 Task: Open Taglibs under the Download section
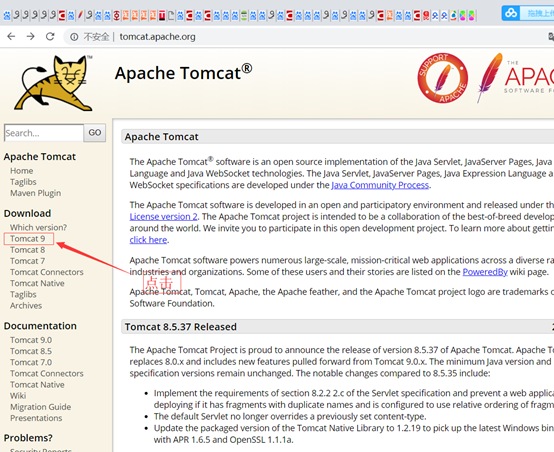coord(23,294)
